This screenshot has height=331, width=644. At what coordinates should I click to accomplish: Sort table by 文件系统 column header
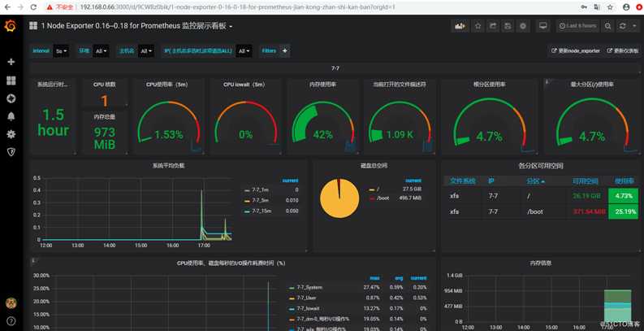pyautogui.click(x=462, y=181)
